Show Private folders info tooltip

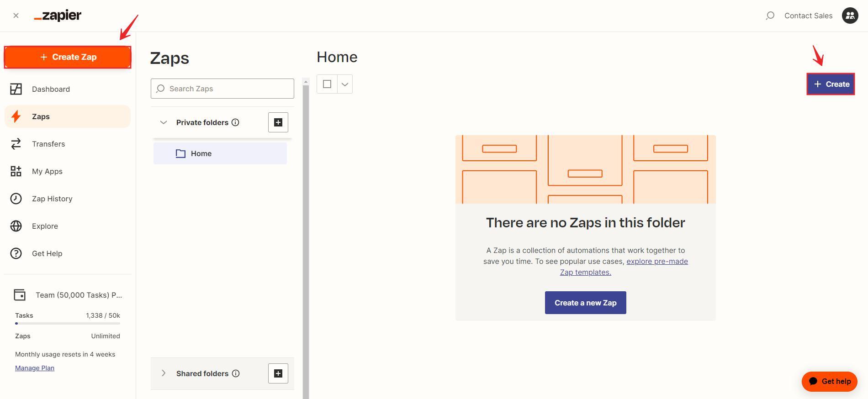(235, 122)
